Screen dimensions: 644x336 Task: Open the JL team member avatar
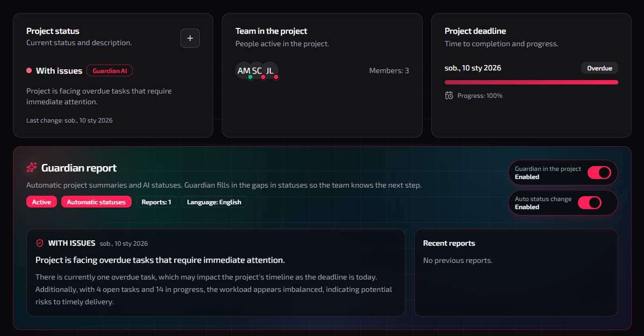[270, 71]
